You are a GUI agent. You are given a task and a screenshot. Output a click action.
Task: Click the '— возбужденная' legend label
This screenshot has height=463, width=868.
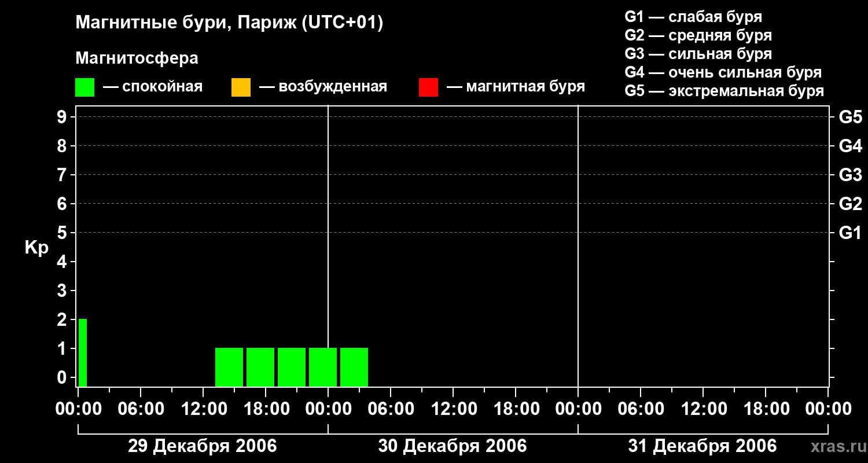pyautogui.click(x=323, y=87)
